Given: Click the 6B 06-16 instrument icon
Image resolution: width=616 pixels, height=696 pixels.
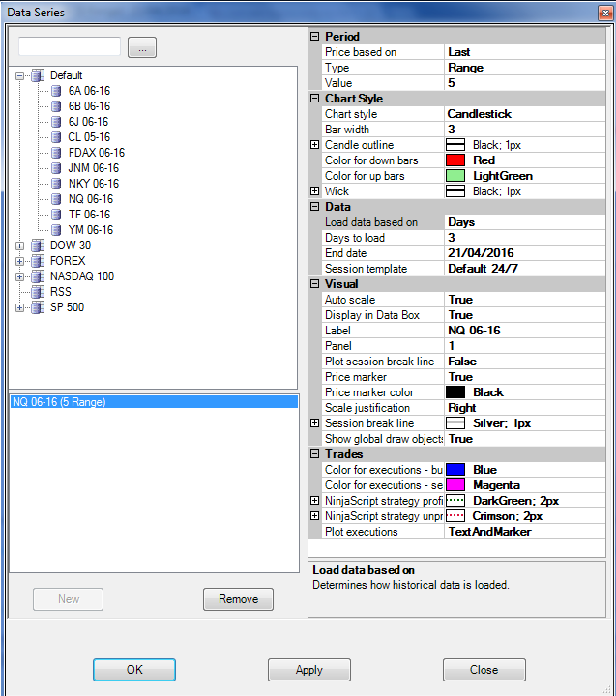Looking at the screenshot, I should coord(56,106).
